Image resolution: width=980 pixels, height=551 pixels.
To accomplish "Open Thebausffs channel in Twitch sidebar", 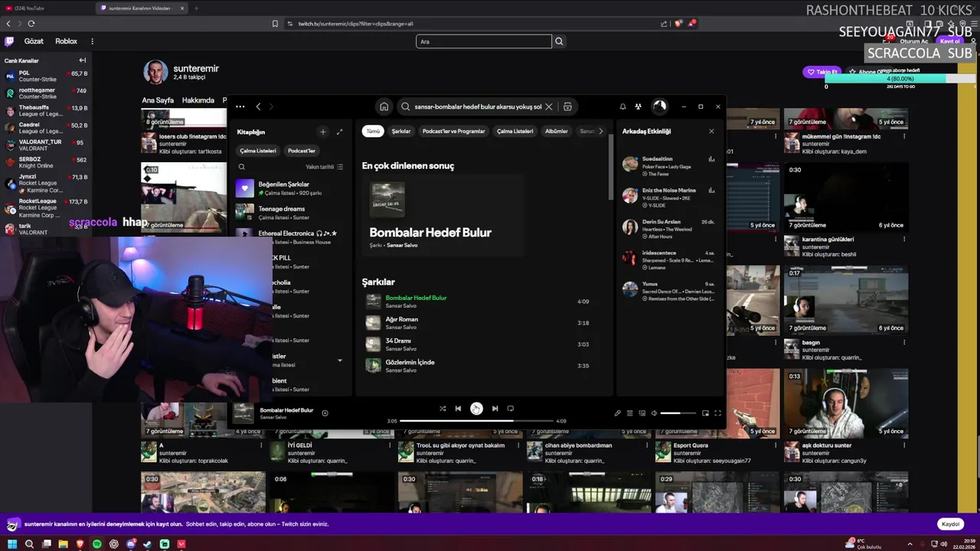I will [x=46, y=112].
